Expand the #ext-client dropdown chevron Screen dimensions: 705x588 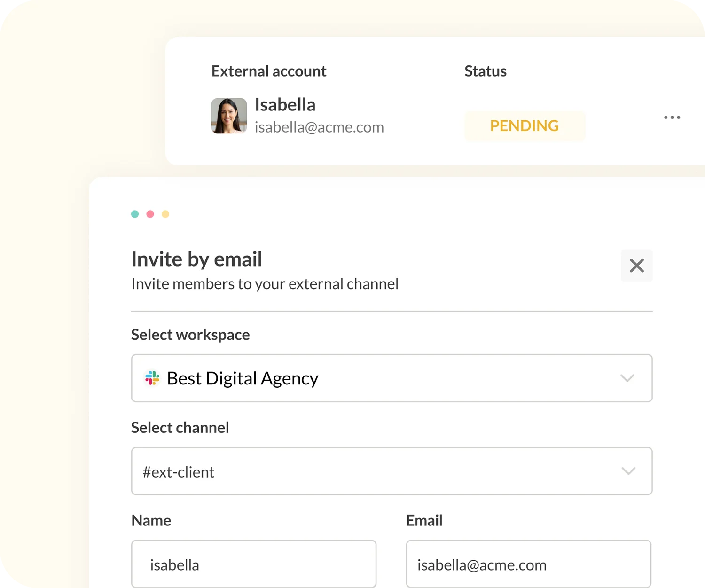628,471
